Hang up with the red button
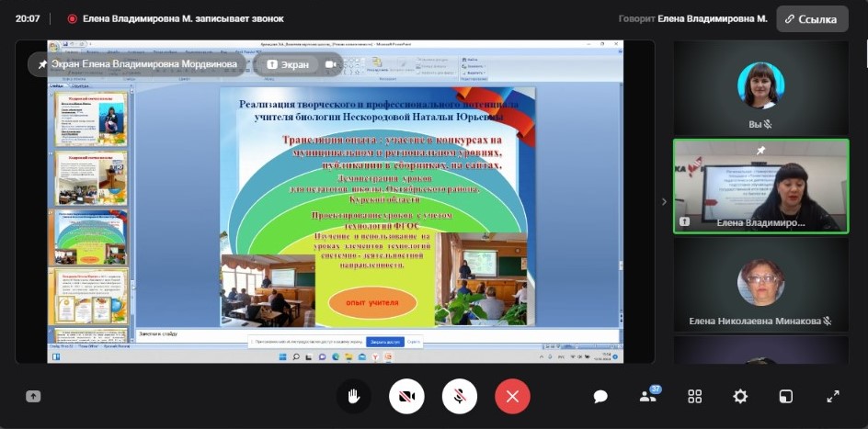Image resolution: width=868 pixels, height=429 pixels. (512, 396)
